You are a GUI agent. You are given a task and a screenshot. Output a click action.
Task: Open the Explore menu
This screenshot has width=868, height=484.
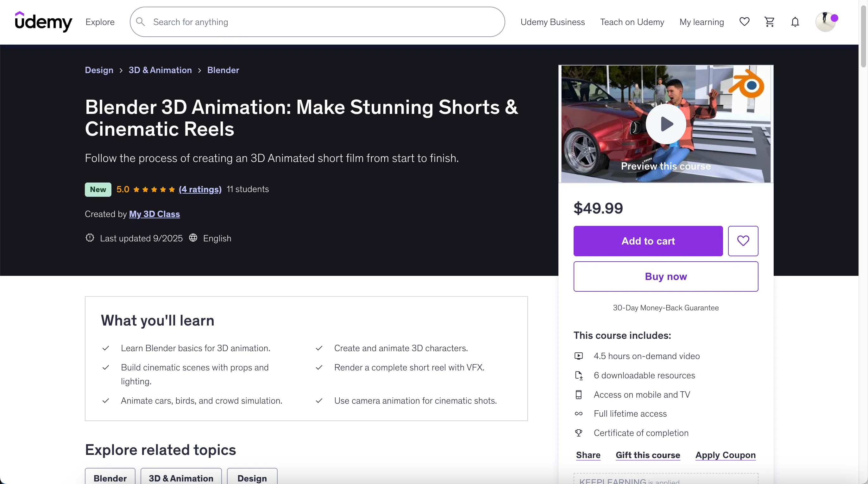click(x=100, y=22)
